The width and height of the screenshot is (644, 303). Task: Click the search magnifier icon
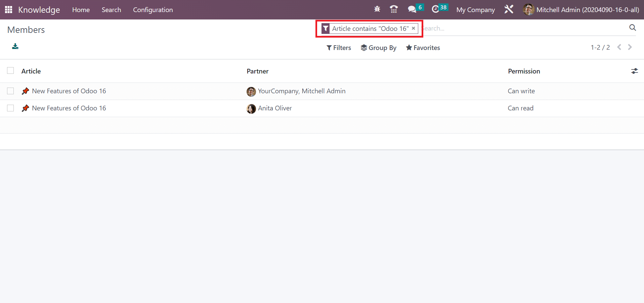[x=633, y=28]
